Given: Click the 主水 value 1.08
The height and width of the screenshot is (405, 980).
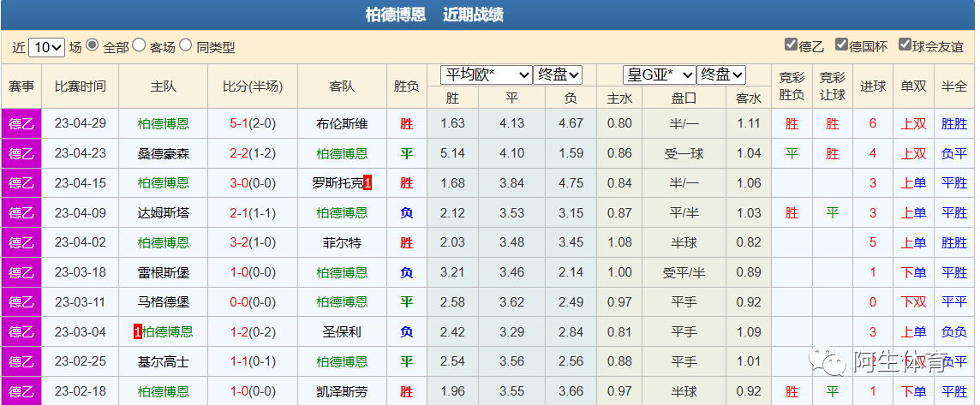Looking at the screenshot, I should [619, 242].
